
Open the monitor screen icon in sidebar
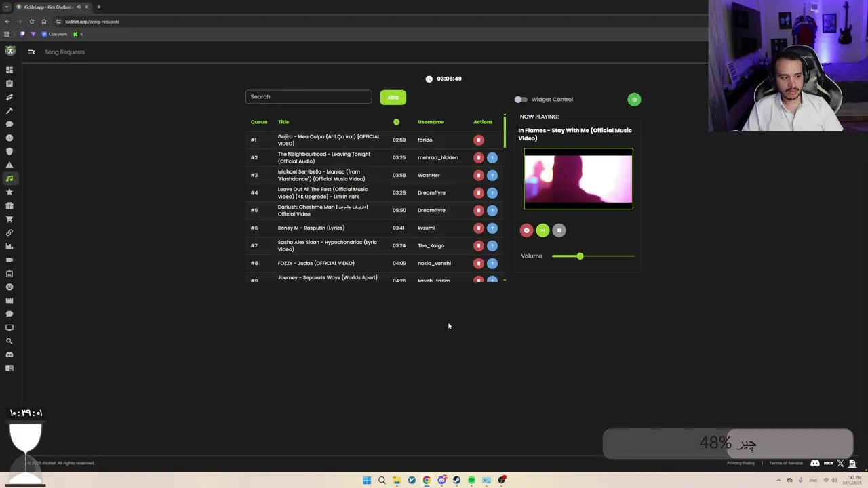(9, 327)
